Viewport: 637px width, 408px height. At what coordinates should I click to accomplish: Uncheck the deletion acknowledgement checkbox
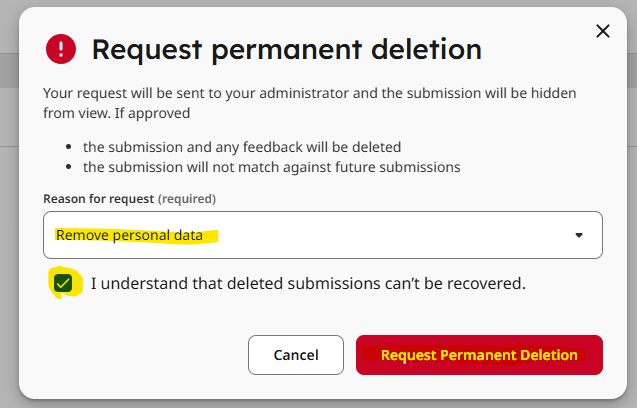tap(64, 283)
